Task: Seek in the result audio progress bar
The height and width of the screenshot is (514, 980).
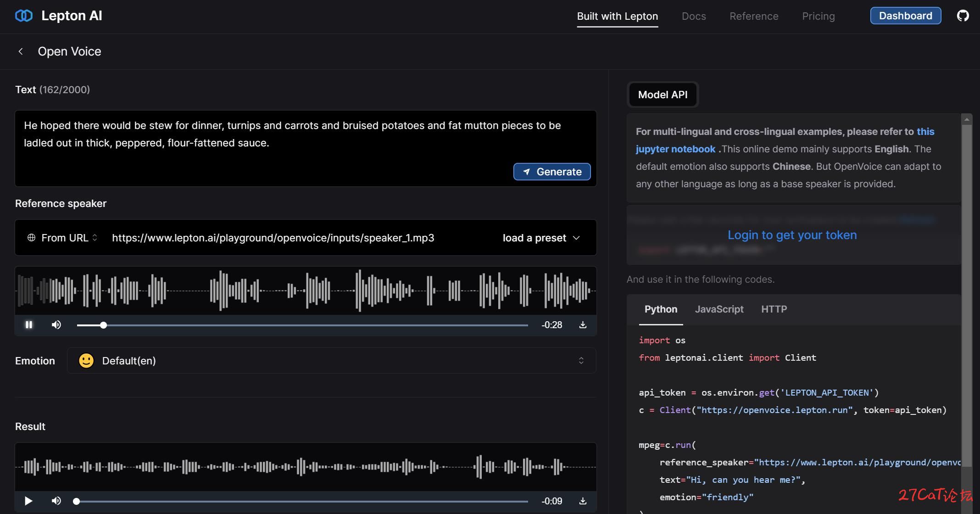Action: [x=302, y=501]
